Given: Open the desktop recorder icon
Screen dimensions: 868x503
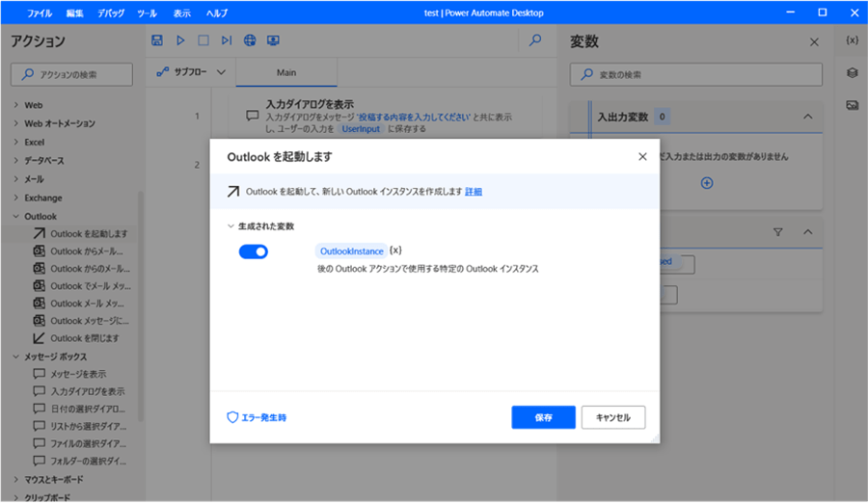Looking at the screenshot, I should [273, 40].
